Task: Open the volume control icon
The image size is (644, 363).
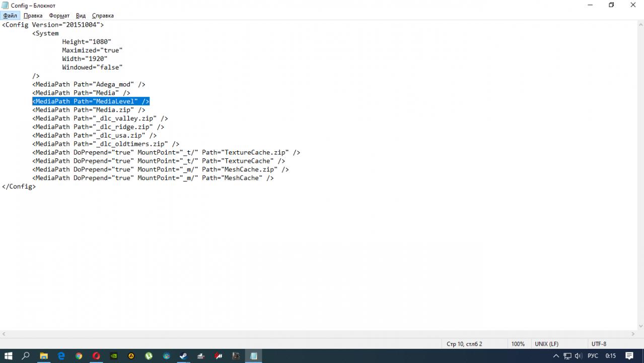Action: point(578,356)
